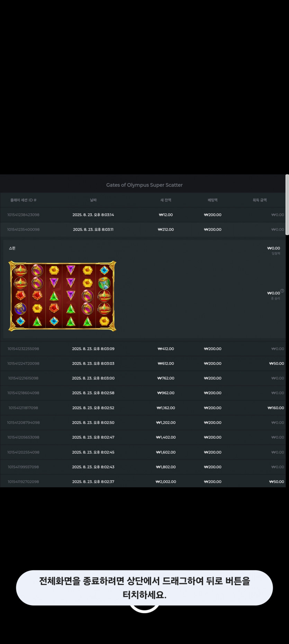Select session row 101541208794098

pyautogui.click(x=143, y=423)
